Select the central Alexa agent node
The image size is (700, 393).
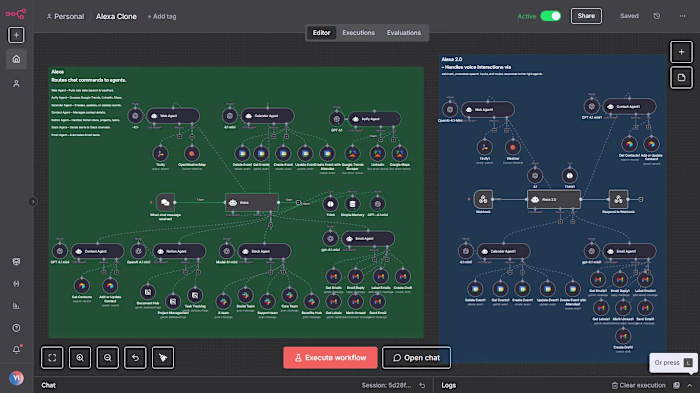252,202
